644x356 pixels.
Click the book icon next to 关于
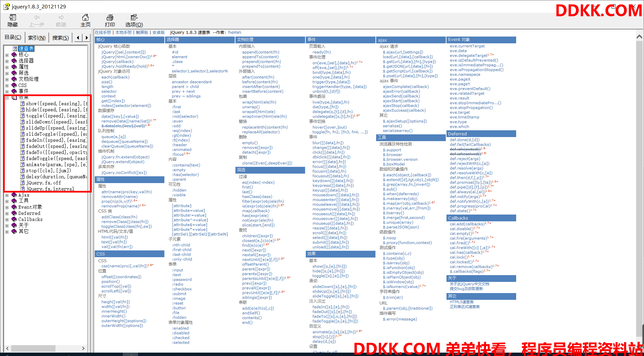coord(14,225)
